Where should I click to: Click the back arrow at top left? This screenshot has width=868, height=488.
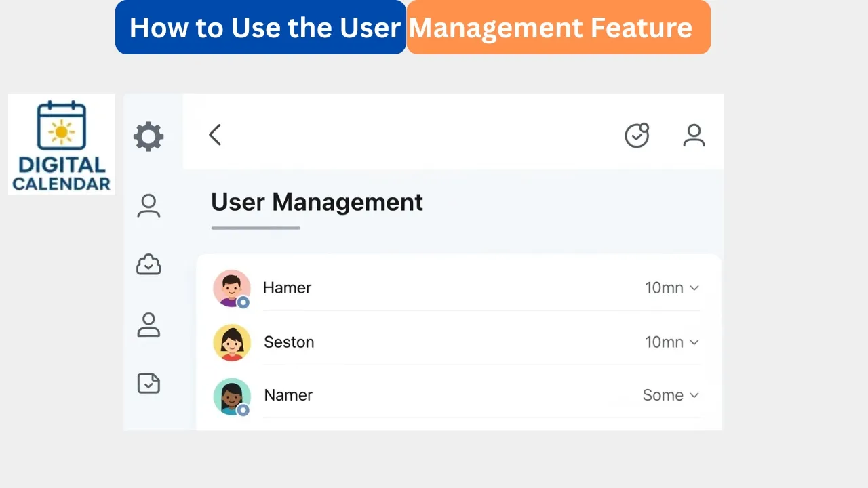[x=214, y=135]
